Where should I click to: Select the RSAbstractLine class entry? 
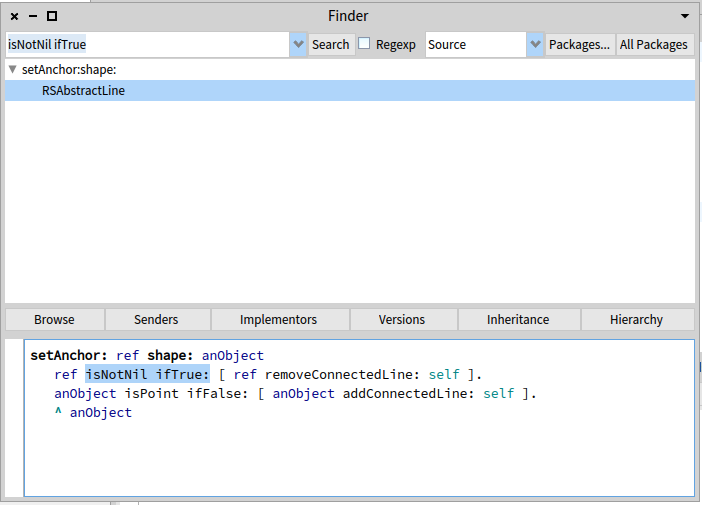[x=350, y=90]
